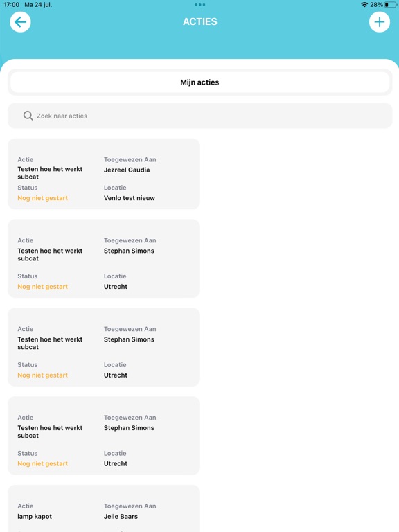Click the search magnifier icon

[28, 116]
